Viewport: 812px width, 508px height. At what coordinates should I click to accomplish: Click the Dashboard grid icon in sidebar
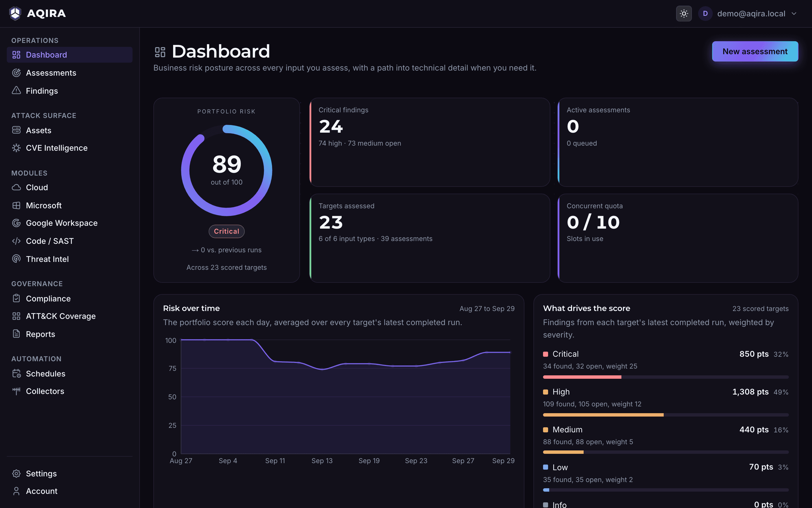point(16,55)
